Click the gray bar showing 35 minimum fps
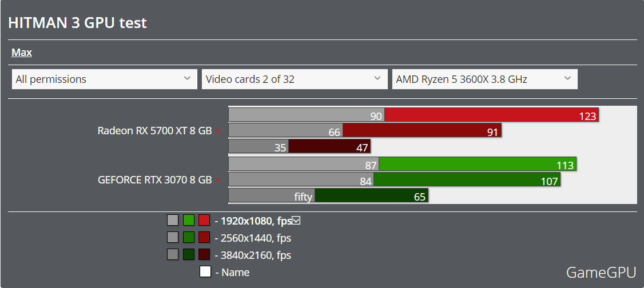The width and height of the screenshot is (644, 288). (259, 146)
